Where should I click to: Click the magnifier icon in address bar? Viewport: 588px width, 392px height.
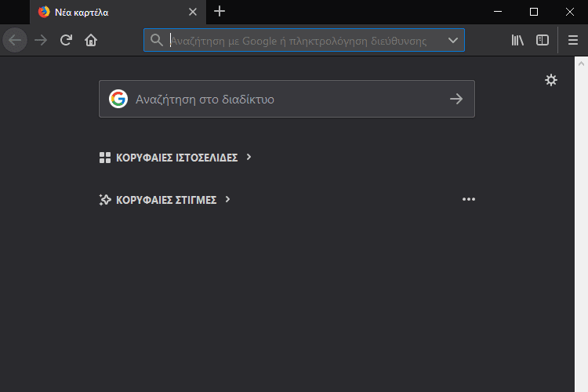click(x=156, y=40)
